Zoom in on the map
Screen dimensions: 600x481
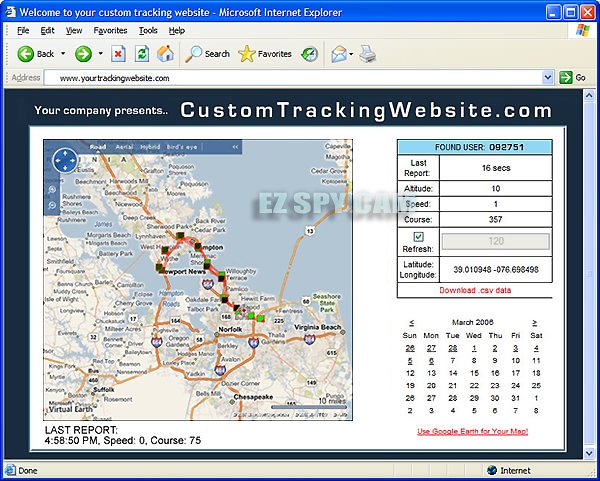click(53, 189)
